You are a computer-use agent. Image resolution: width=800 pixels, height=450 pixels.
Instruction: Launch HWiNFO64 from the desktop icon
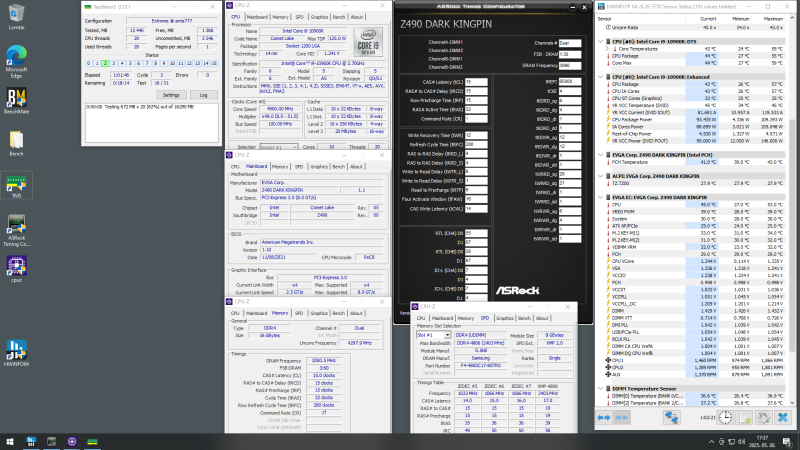16,353
